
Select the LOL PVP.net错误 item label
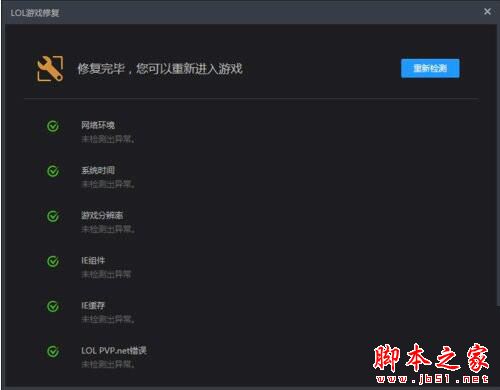[114, 350]
